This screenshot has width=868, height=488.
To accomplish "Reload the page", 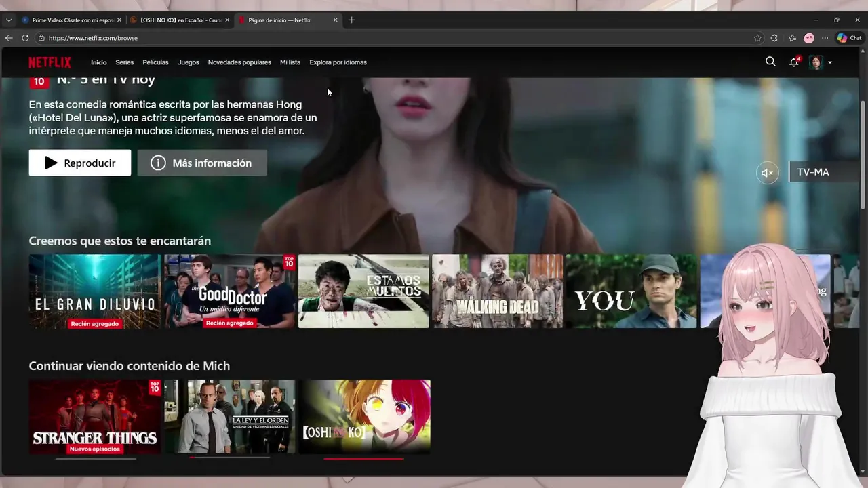I will pos(25,38).
